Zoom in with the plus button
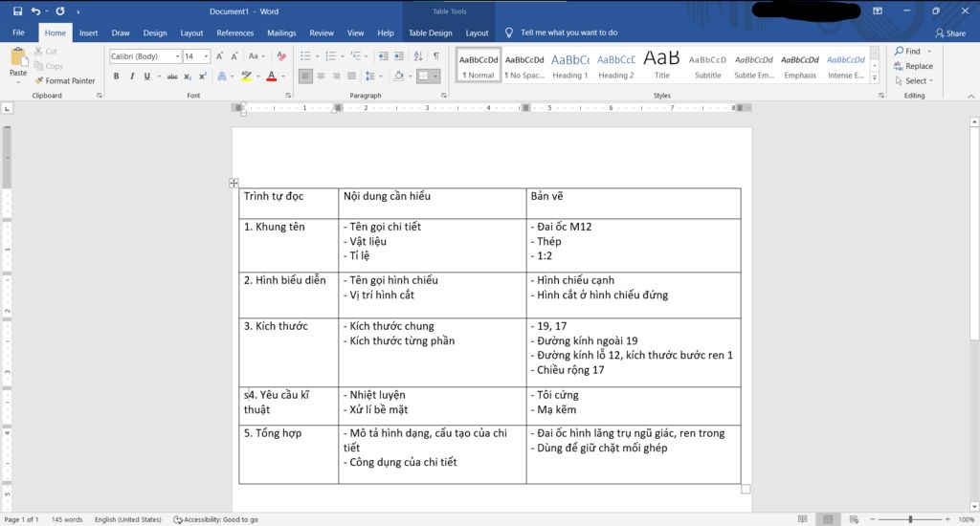The height and width of the screenshot is (526, 980). tap(947, 519)
